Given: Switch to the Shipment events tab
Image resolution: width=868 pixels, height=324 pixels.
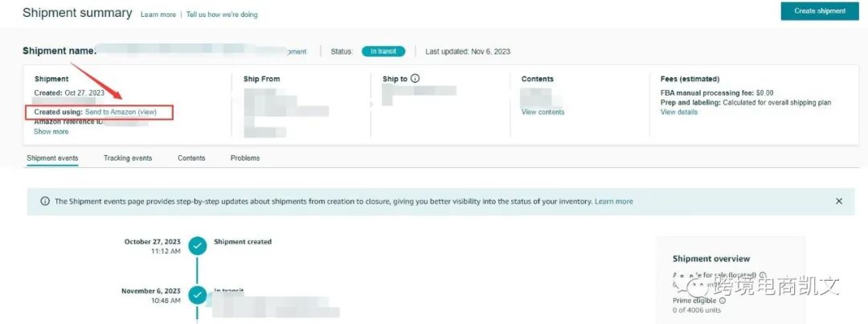Looking at the screenshot, I should tap(52, 158).
